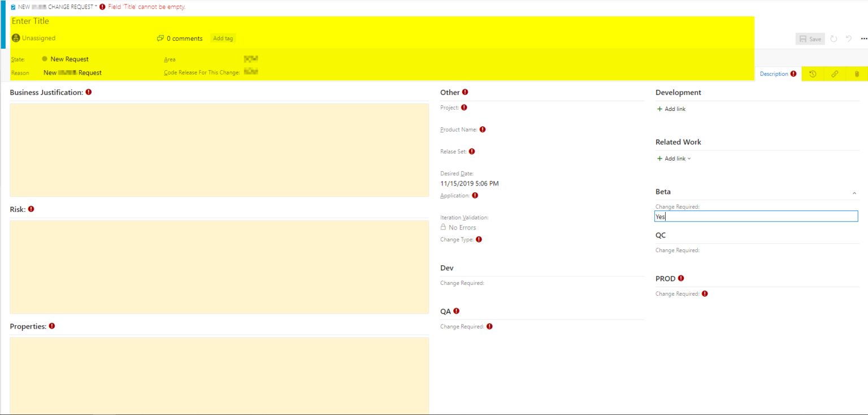This screenshot has width=868, height=415.
Task: Open the Links tab icon
Action: [x=835, y=74]
